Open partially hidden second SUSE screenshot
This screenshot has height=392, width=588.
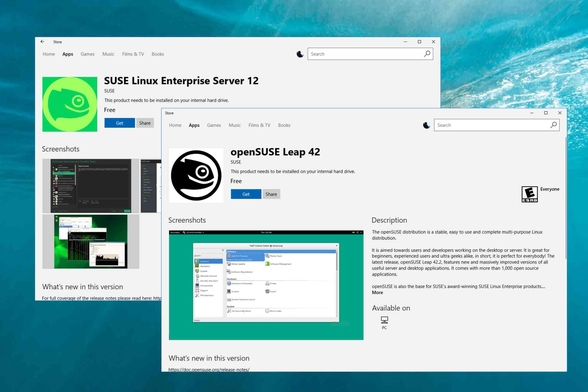151,186
